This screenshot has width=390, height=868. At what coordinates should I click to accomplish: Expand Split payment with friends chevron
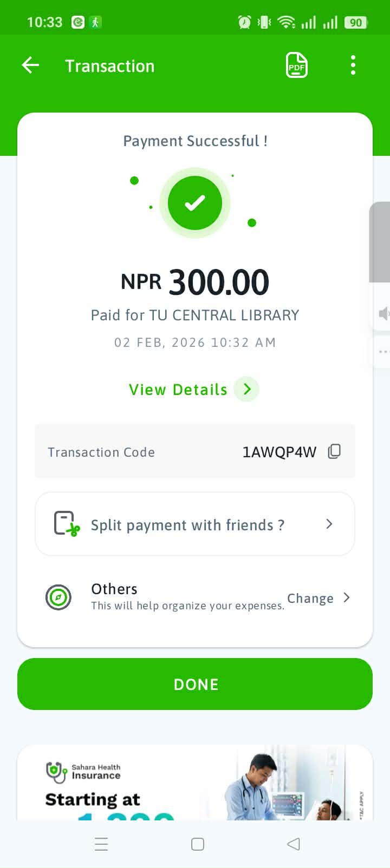click(329, 524)
